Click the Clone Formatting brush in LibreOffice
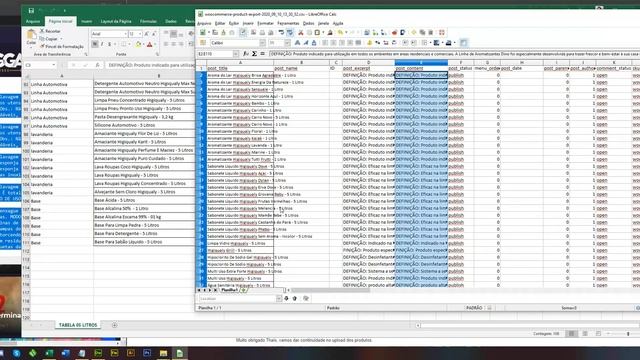 tap(330, 33)
